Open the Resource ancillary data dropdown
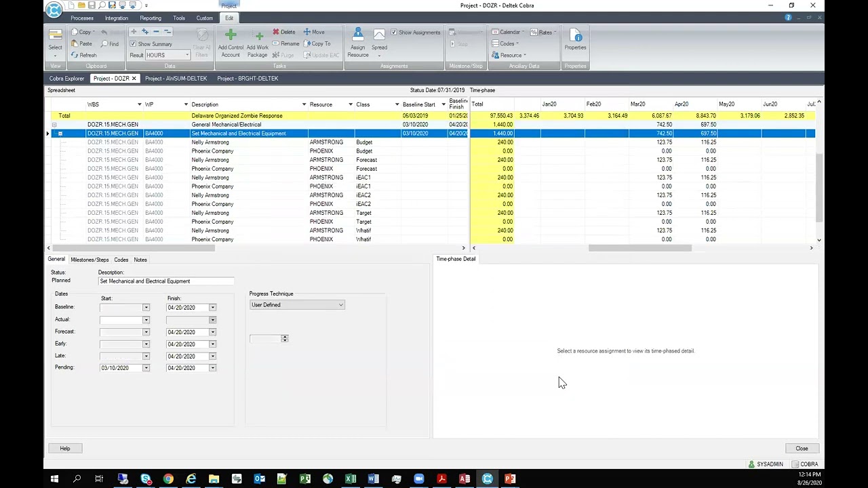Viewport: 868px width, 488px height. pos(509,55)
